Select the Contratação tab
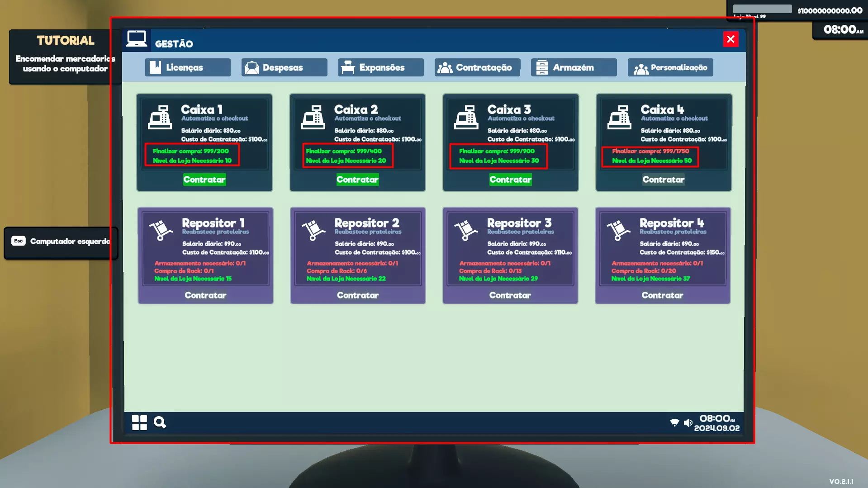The height and width of the screenshot is (488, 868). (x=477, y=67)
